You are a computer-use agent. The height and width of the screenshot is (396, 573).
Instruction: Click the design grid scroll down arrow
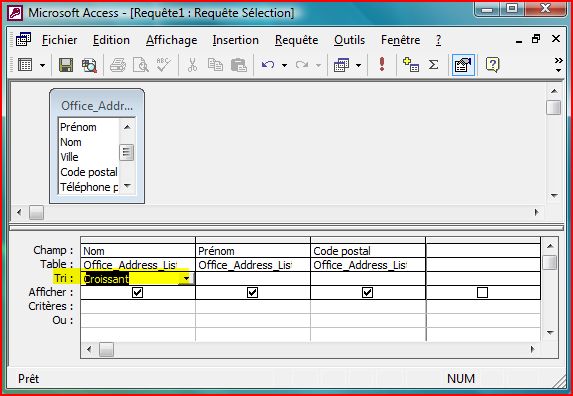(x=550, y=332)
